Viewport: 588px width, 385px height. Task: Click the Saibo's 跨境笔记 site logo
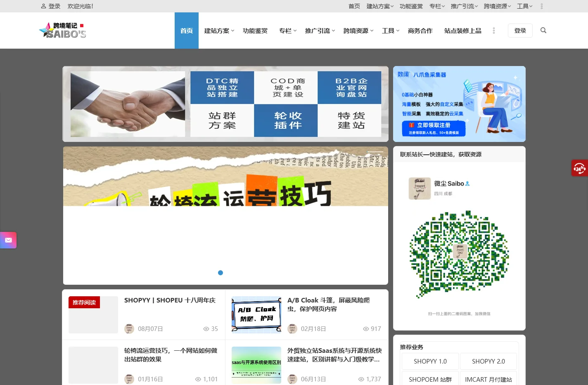coord(63,31)
